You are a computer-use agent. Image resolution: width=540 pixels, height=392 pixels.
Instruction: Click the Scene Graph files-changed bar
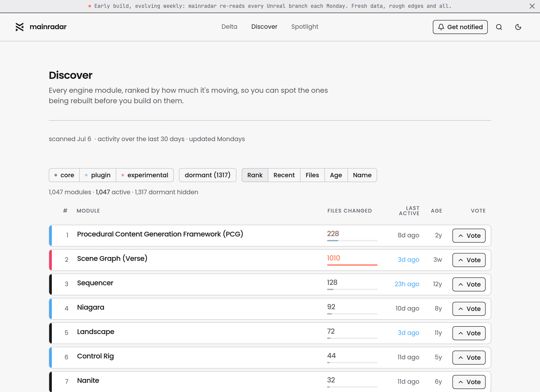(x=352, y=265)
